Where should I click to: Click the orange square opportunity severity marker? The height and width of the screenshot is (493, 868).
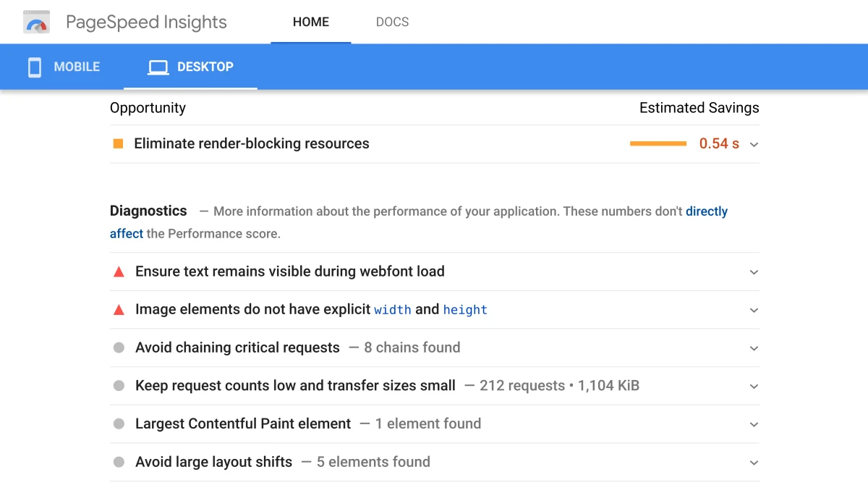[x=118, y=143]
